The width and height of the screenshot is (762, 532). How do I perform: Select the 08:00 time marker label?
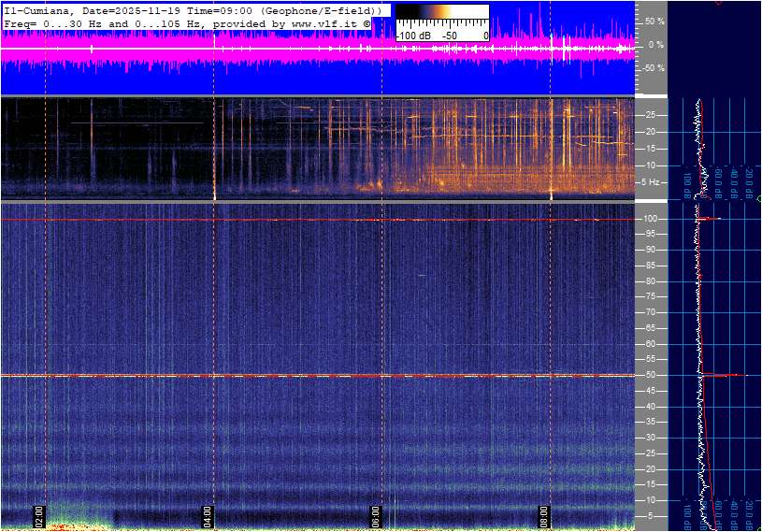[x=544, y=515]
